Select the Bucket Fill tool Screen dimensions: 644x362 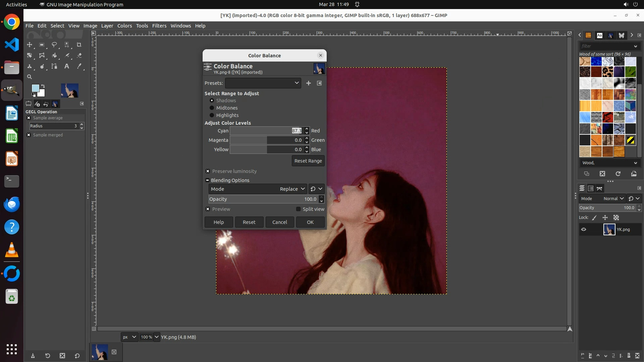tap(54, 56)
